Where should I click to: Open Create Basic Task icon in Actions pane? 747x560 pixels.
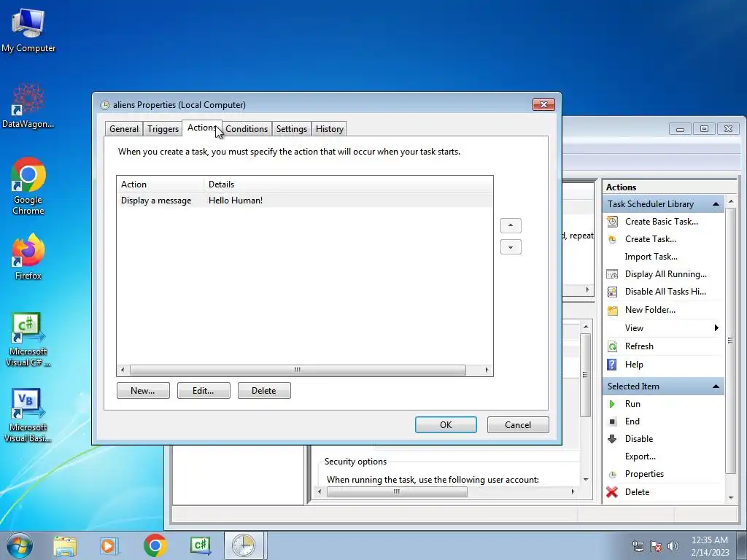pyautogui.click(x=612, y=222)
